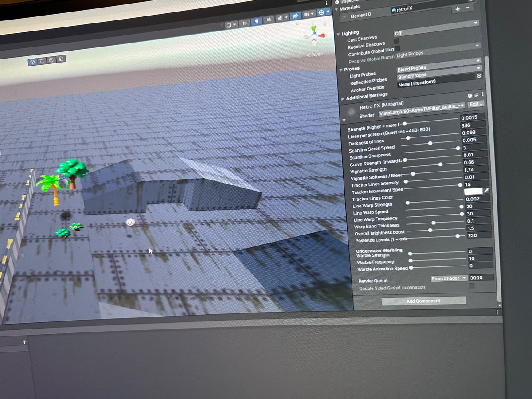
Task: Click the shader Edit... button
Action: 476,104
